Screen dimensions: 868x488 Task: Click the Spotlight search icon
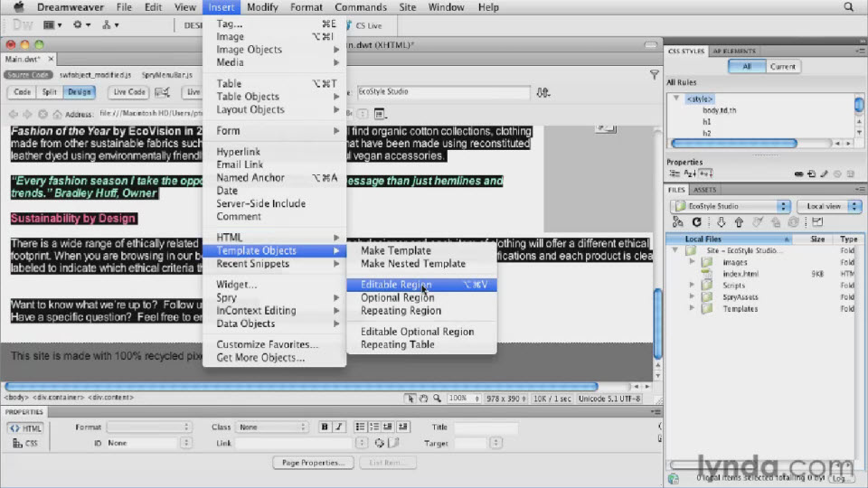coord(849,7)
